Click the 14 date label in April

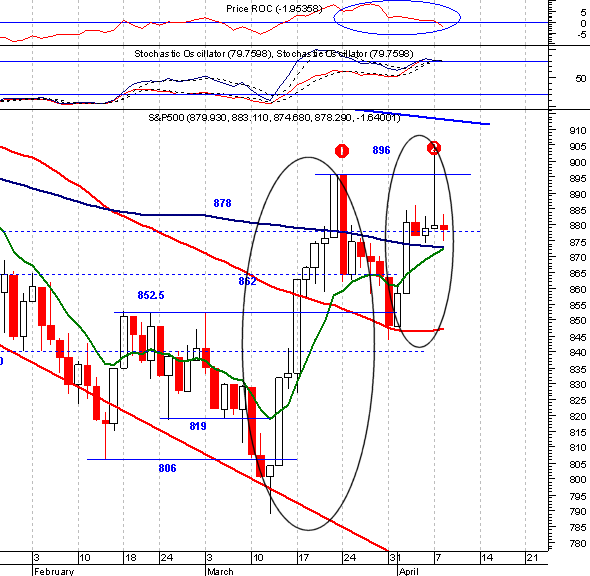coord(487,558)
